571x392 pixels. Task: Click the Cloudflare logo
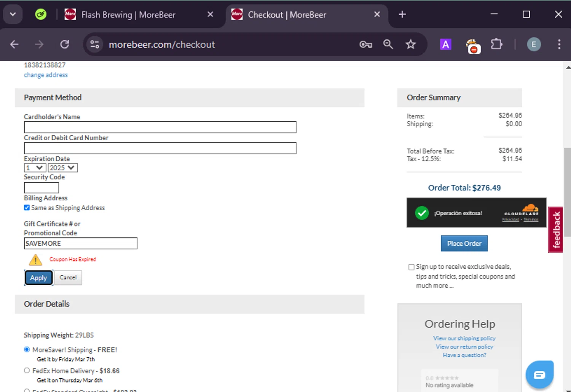click(x=522, y=209)
